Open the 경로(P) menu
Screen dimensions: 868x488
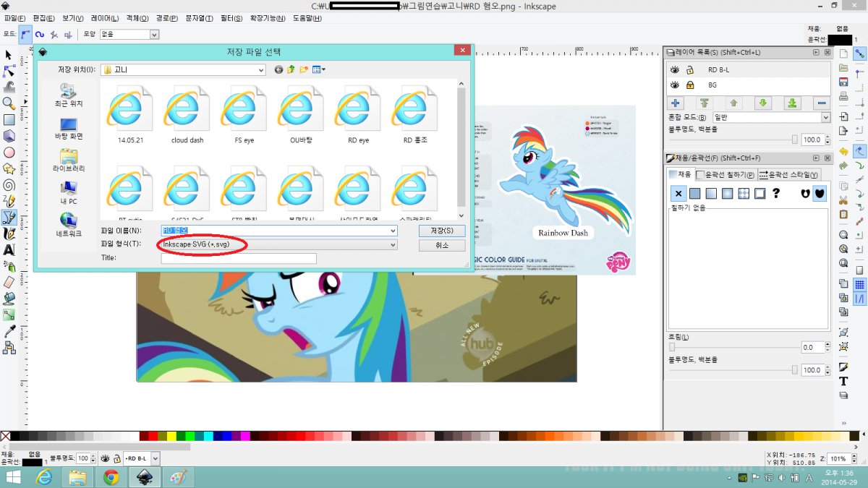click(x=167, y=18)
